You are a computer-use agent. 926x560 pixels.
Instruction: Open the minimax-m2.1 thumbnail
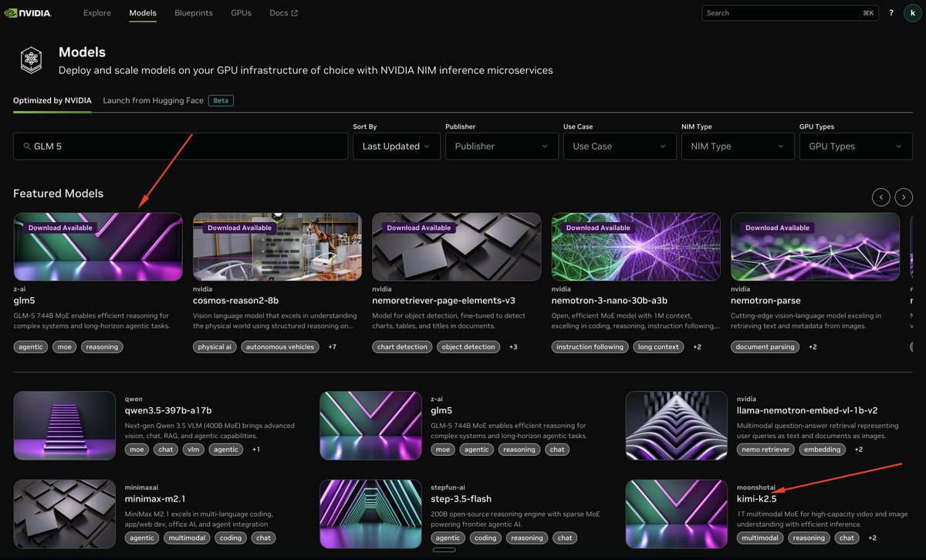65,514
